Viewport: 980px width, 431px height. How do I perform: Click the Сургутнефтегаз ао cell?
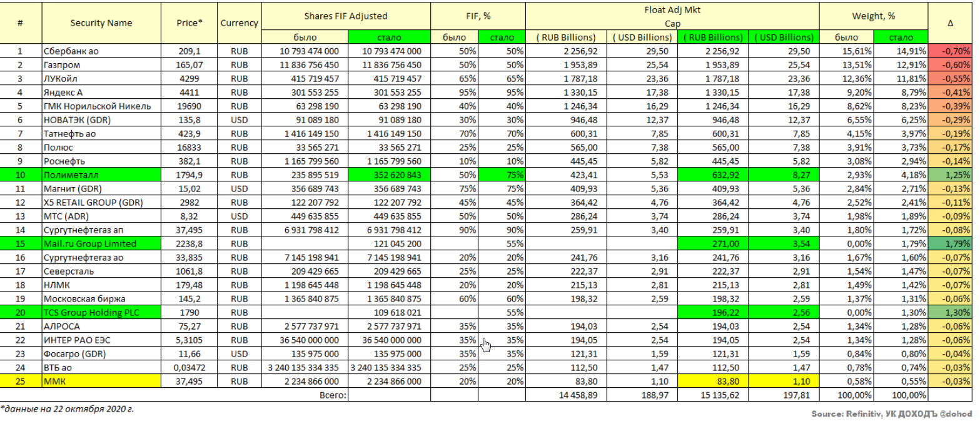pos(101,257)
